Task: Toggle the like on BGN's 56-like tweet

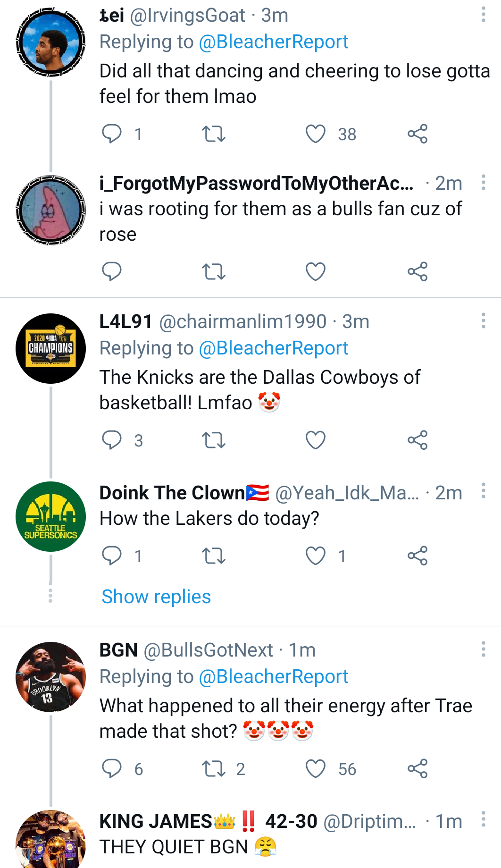Action: click(315, 769)
